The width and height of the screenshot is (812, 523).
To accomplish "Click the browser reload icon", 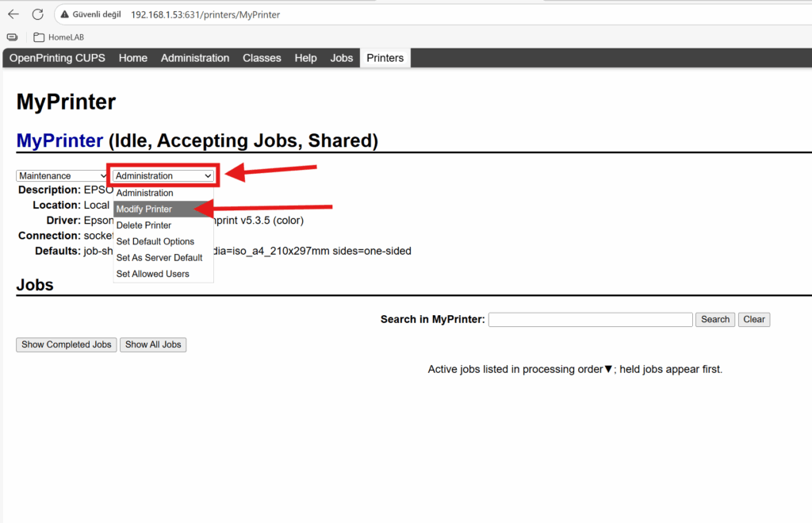I will [37, 14].
